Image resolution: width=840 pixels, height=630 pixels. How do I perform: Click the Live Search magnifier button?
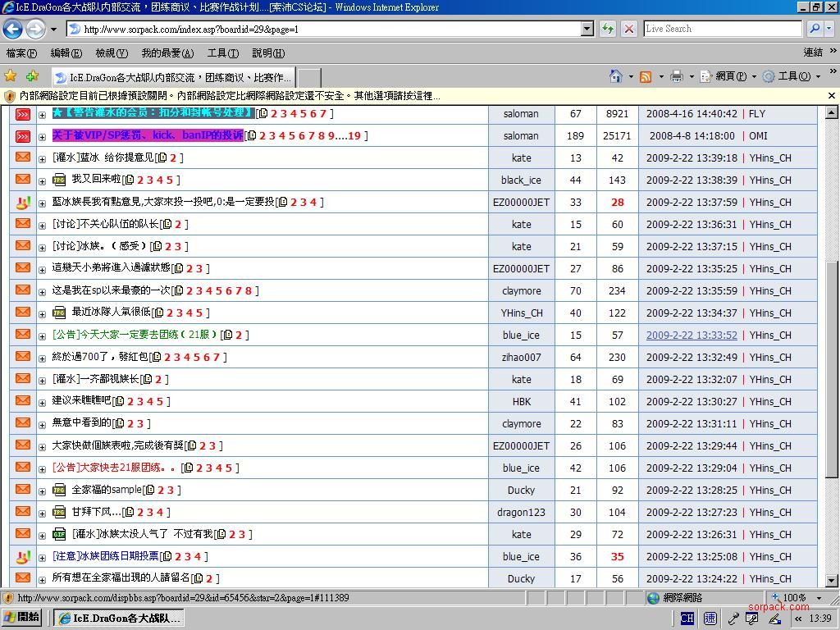click(815, 29)
